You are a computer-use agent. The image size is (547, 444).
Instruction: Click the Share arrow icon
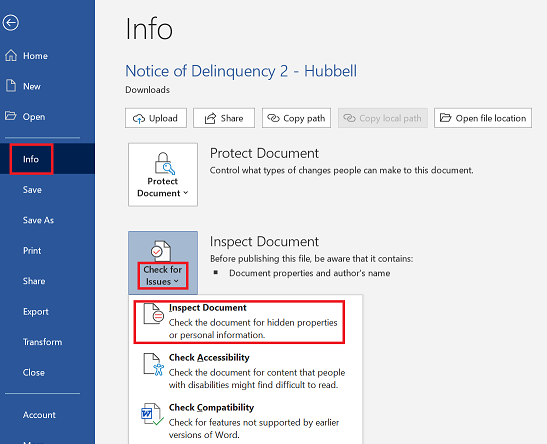point(210,119)
